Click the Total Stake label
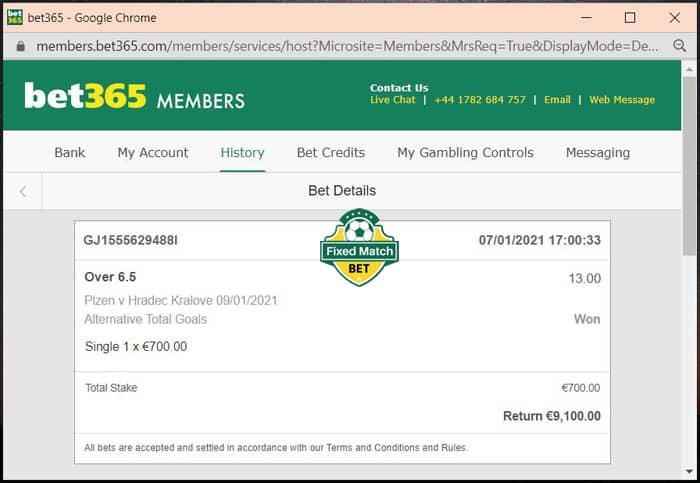 pos(111,388)
